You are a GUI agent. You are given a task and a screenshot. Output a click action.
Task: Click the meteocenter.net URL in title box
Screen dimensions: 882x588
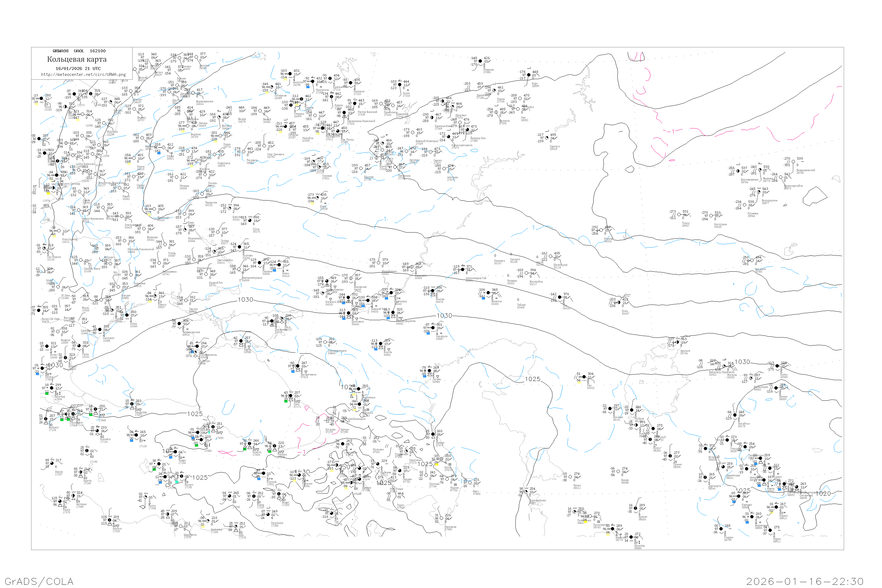tap(83, 75)
